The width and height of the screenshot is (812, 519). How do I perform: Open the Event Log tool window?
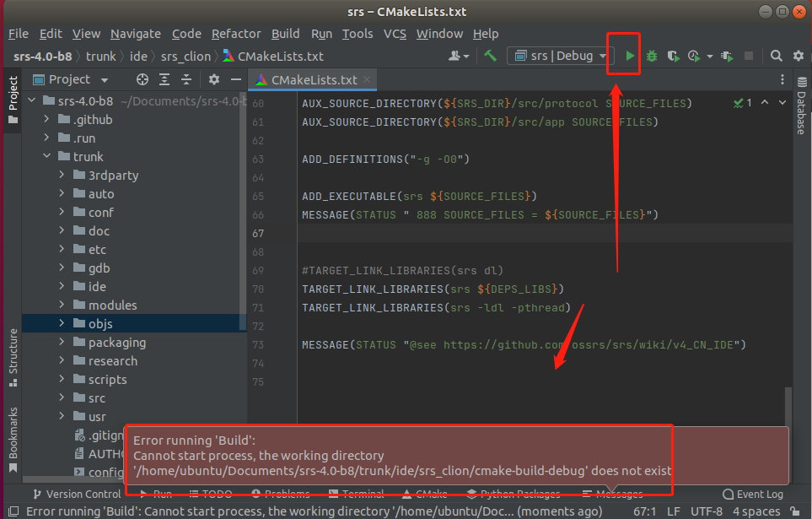(753, 495)
